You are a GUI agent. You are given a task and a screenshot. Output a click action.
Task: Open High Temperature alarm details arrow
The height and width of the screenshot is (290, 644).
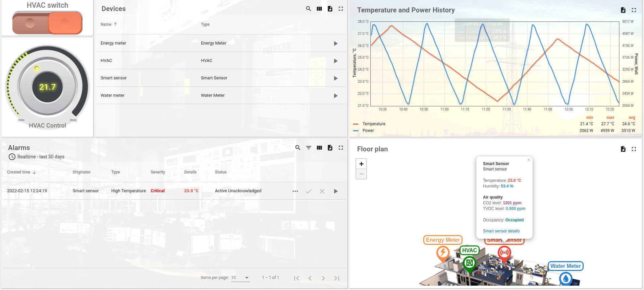point(336,191)
